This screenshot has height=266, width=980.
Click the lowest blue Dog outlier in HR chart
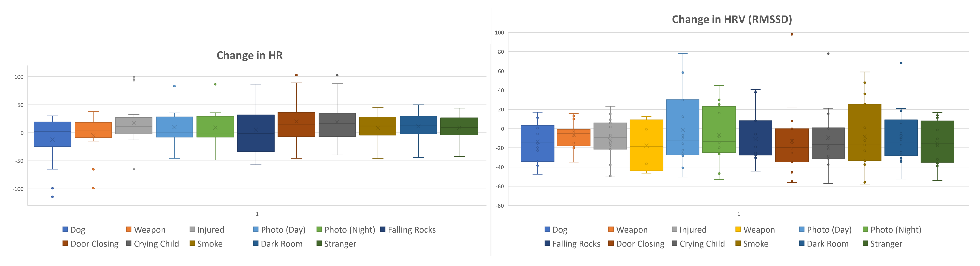[x=52, y=197]
